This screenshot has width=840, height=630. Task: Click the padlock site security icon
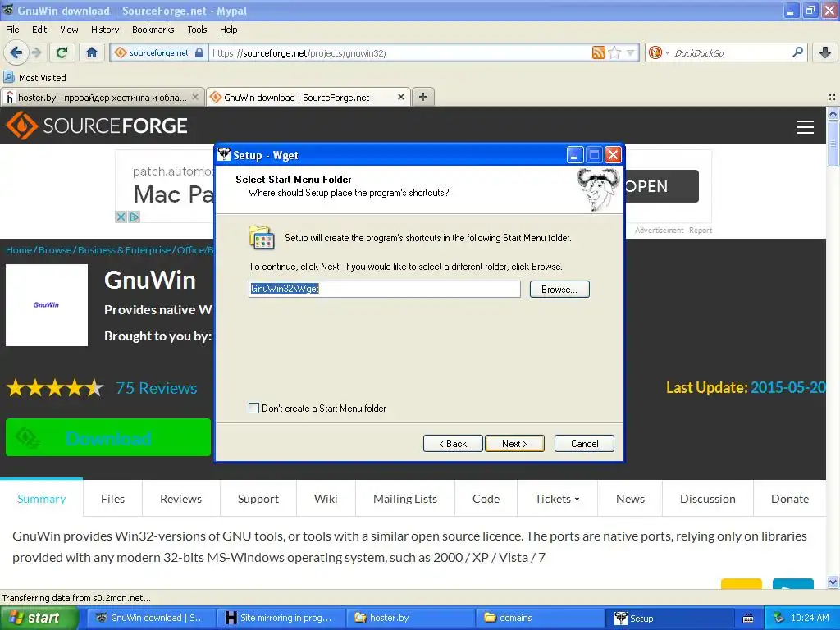pos(199,52)
